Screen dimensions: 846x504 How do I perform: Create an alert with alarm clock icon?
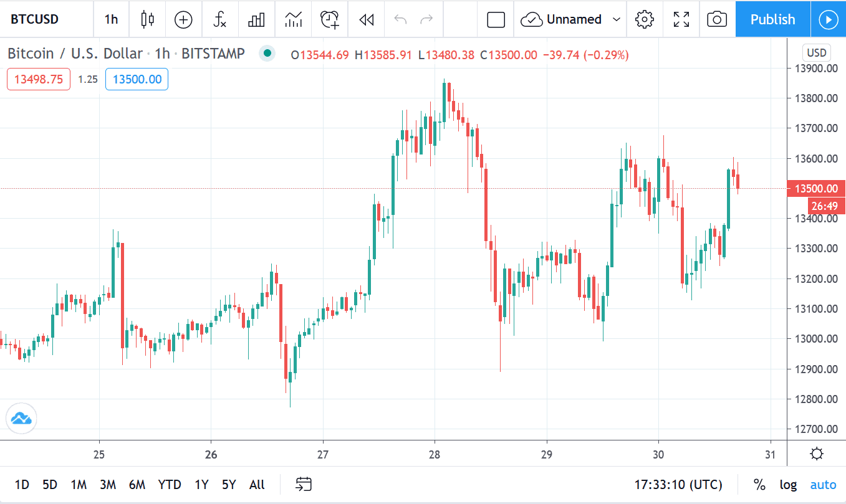tap(330, 19)
